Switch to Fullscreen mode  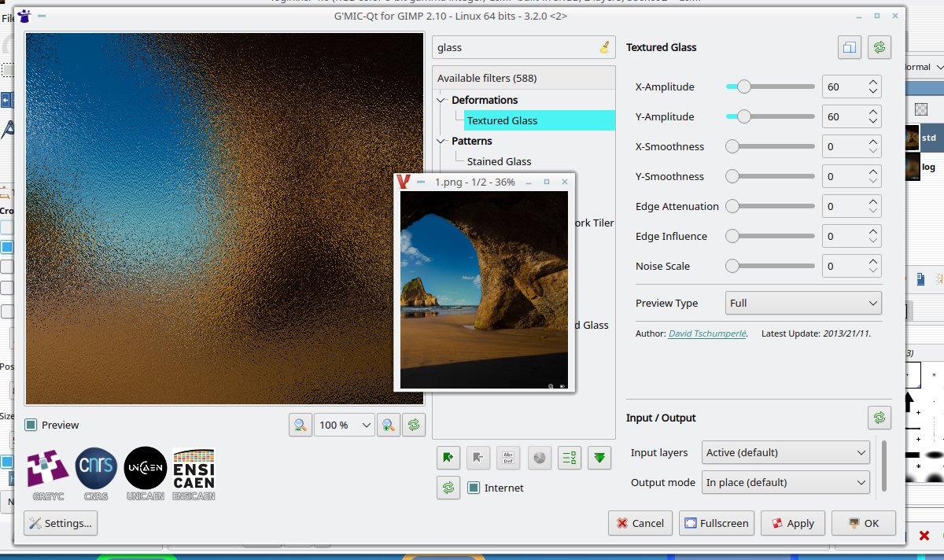(x=716, y=523)
